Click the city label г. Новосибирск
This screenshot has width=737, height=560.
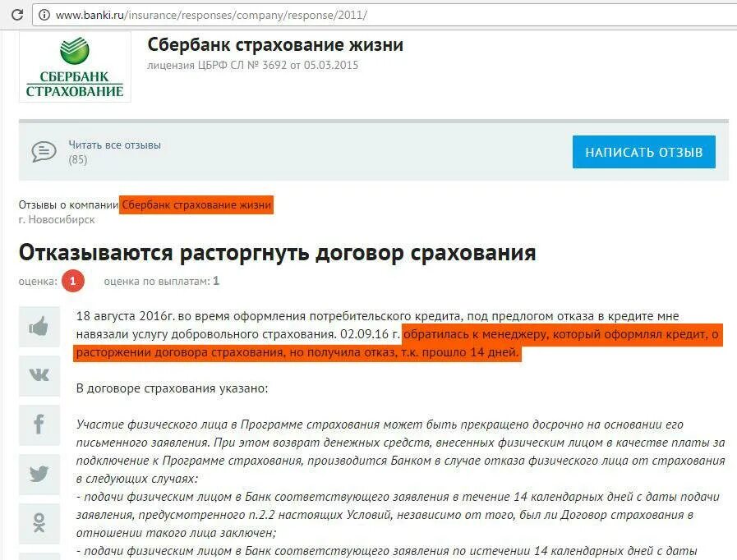[57, 219]
